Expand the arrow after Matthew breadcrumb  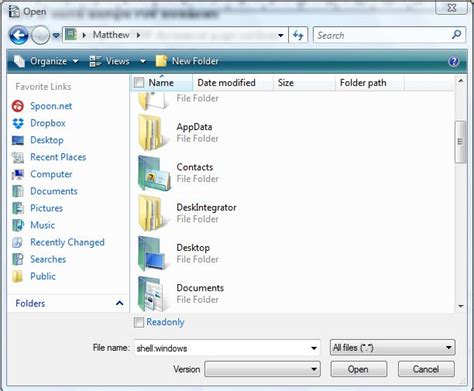138,35
